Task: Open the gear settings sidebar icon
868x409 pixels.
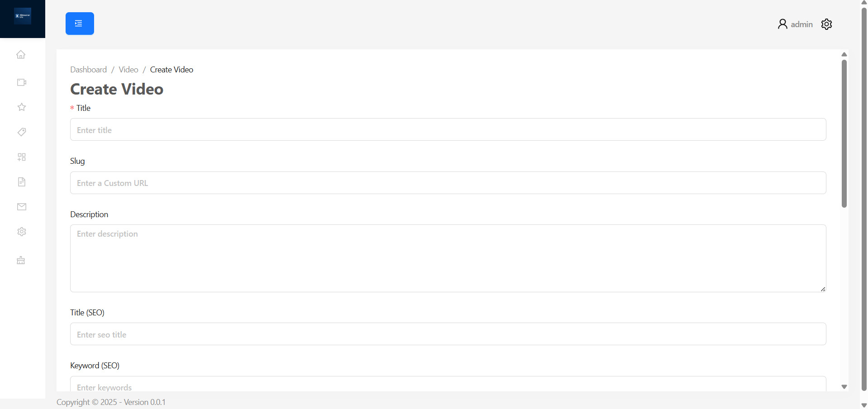Action: coord(21,232)
